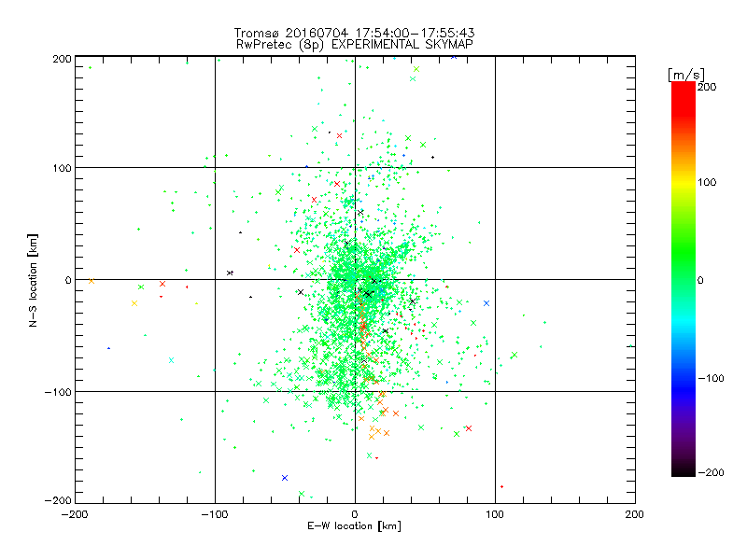
Task: Click the plot title 'Tromsø 20160704 17:54:00-17:55:43'
Action: [355, 33]
